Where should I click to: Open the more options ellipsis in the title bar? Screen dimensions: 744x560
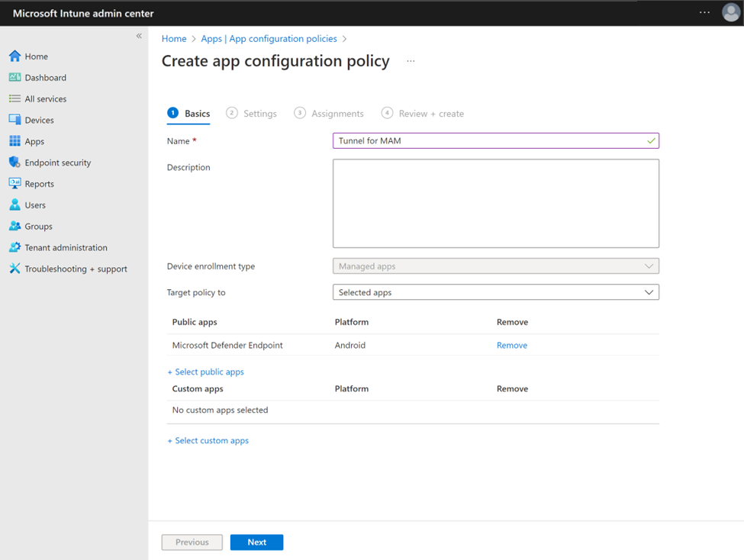coord(411,61)
